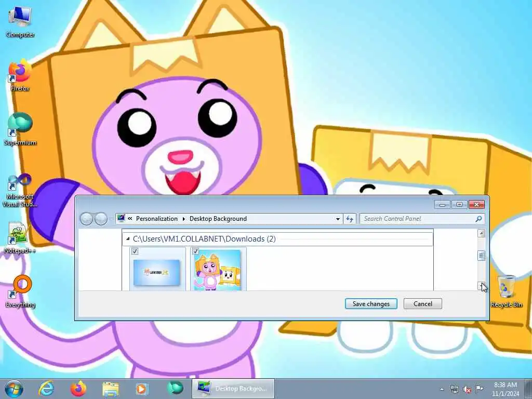Click the search magnifier icon
This screenshot has width=532, height=399.
point(478,219)
